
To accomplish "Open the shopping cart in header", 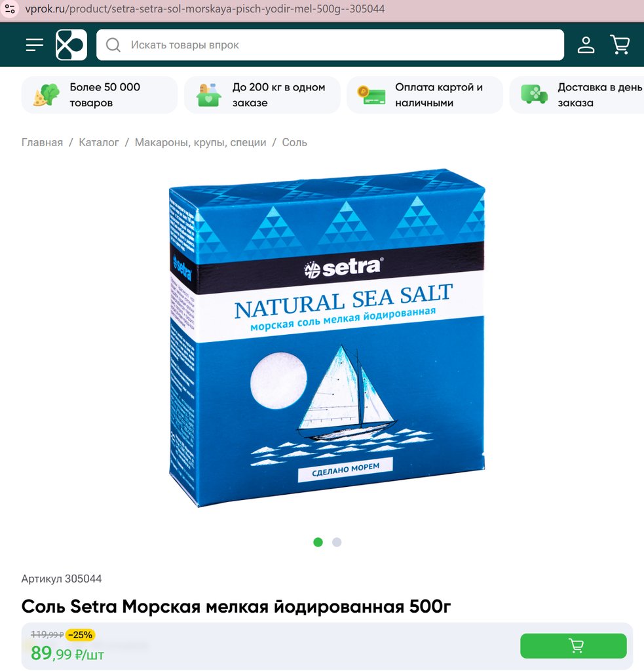I will (x=620, y=45).
